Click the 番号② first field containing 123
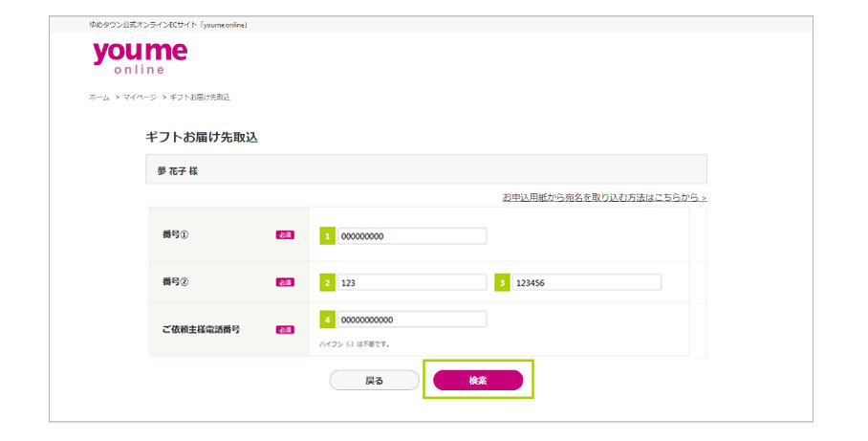 click(x=412, y=282)
